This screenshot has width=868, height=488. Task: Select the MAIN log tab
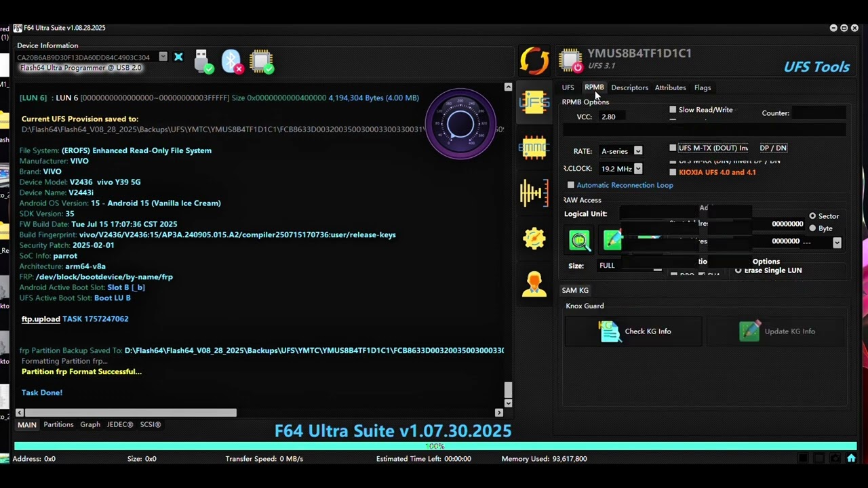(x=27, y=425)
